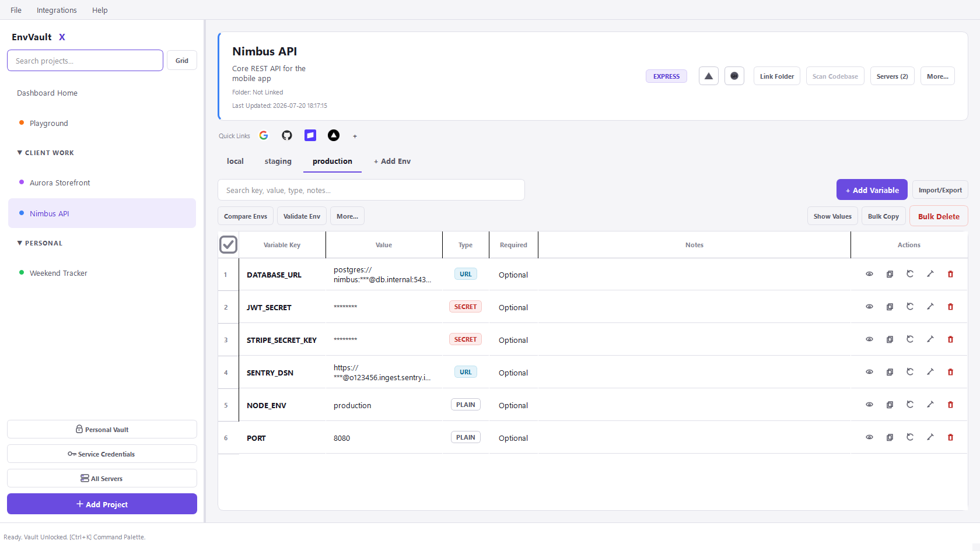Viewport: 980px width, 551px height.
Task: Click Show Values to unmask all variables
Action: point(832,216)
